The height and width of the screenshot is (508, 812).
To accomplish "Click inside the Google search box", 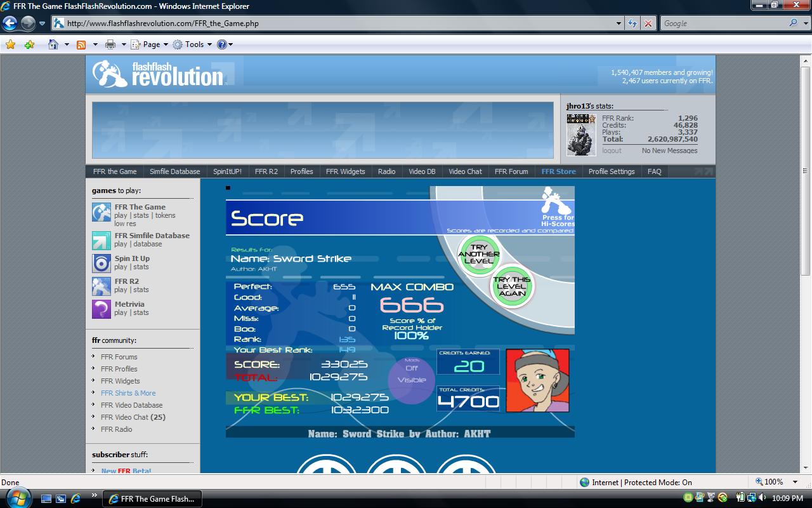I will pos(723,23).
